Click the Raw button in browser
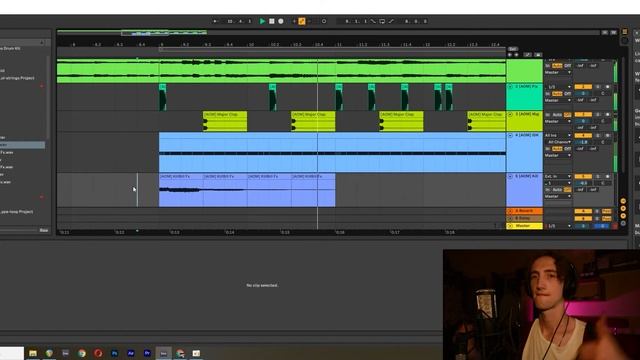The width and height of the screenshot is (640, 360). [44, 230]
